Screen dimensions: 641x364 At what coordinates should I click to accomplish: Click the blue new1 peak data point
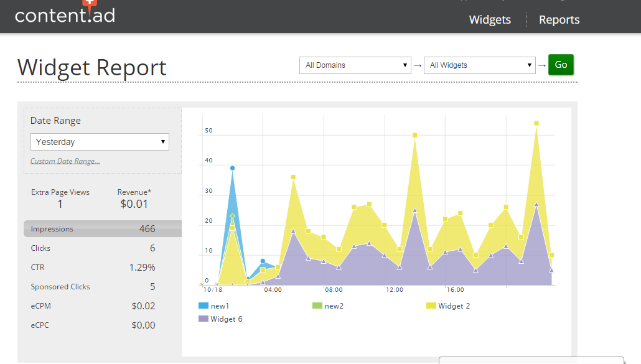[232, 168]
